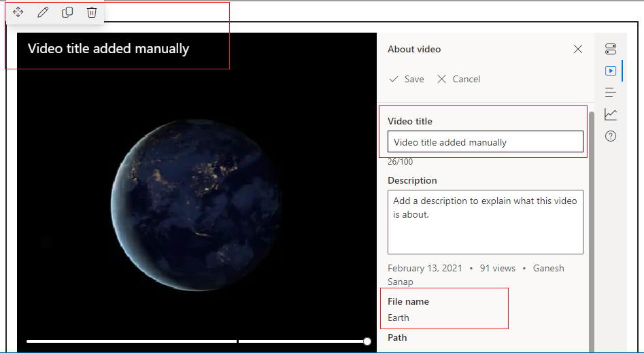
Task: Click the '91 views' text
Action: click(497, 269)
